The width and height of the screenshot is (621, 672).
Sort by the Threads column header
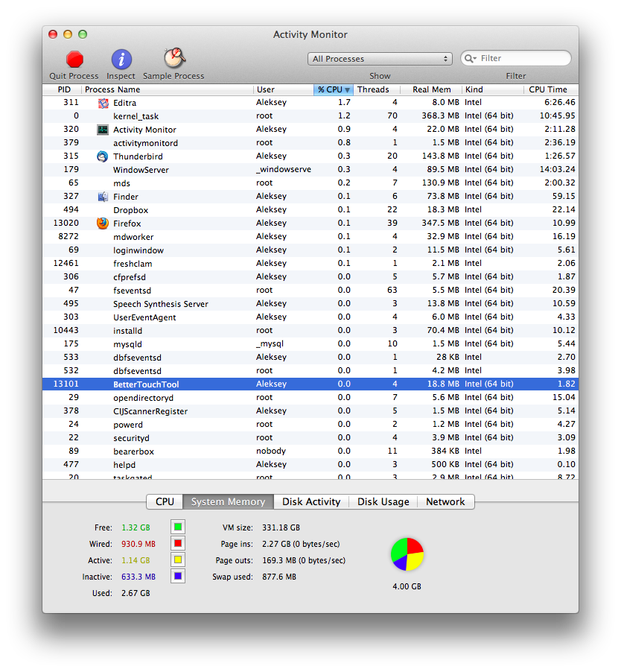[376, 89]
